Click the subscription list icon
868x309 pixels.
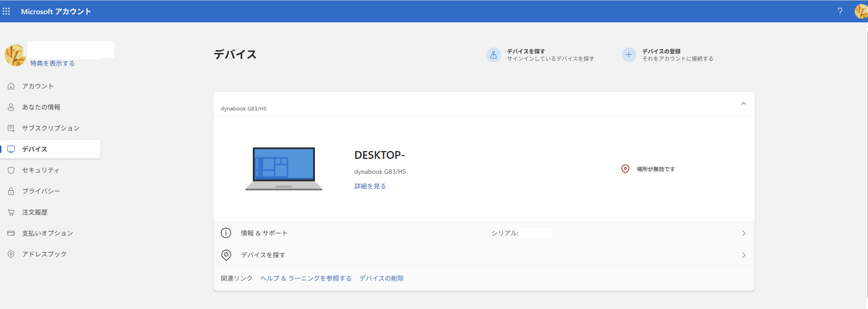11,128
